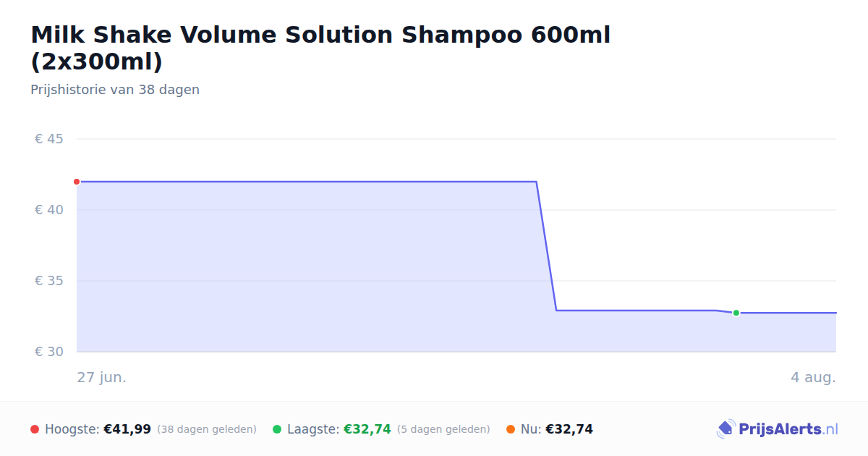This screenshot has height=456, width=868.
Task: Click the Milk Shake Volume Solution Shampoo title
Action: click(x=320, y=48)
